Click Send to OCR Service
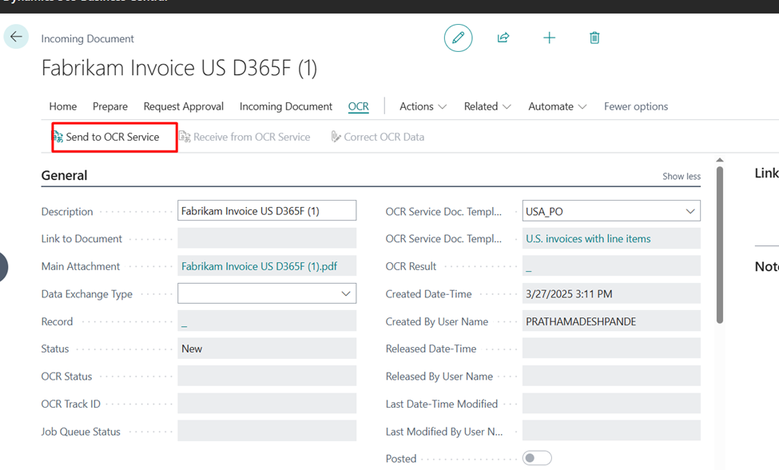Image resolution: width=779 pixels, height=470 pixels. [x=106, y=137]
